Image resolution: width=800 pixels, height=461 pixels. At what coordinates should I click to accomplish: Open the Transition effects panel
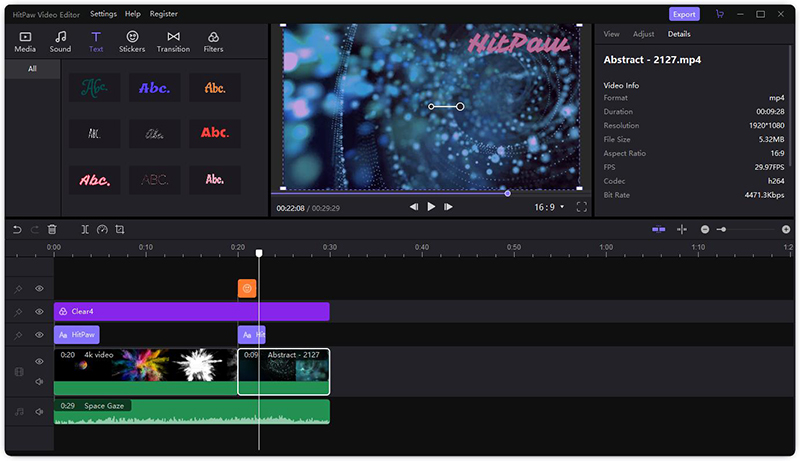point(173,41)
